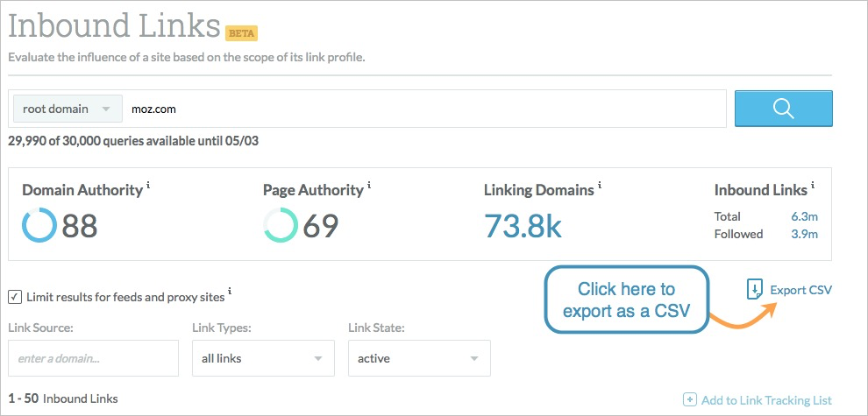Click the Domain Authority 88 progress ring
The image size is (868, 416).
pyautogui.click(x=39, y=226)
